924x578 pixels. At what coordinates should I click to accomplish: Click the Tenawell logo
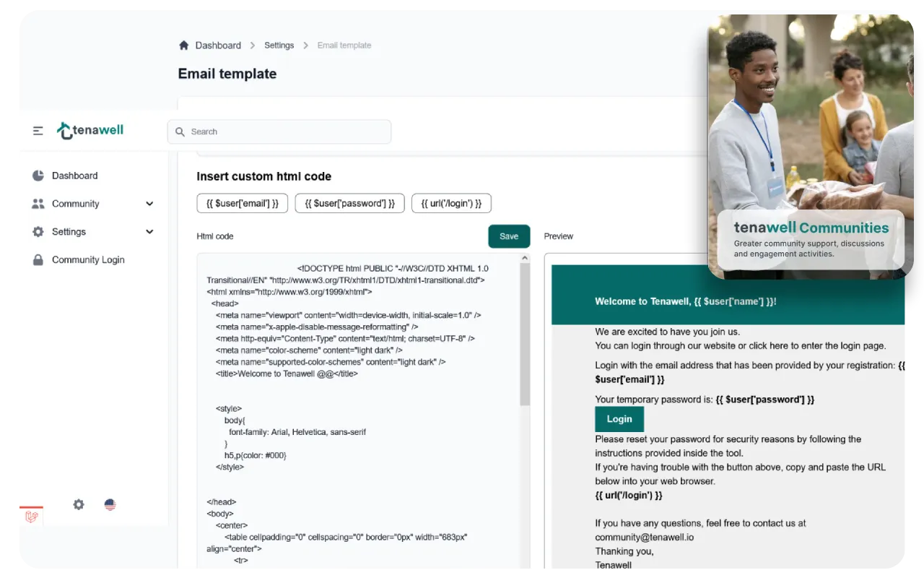[x=91, y=130]
